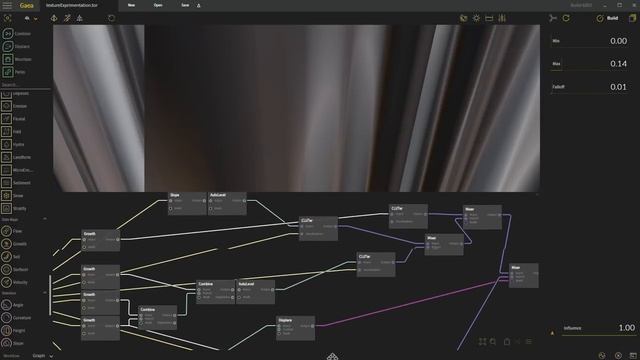Select Height selector in sidebar
Screen dimensions: 640x360
point(13,330)
